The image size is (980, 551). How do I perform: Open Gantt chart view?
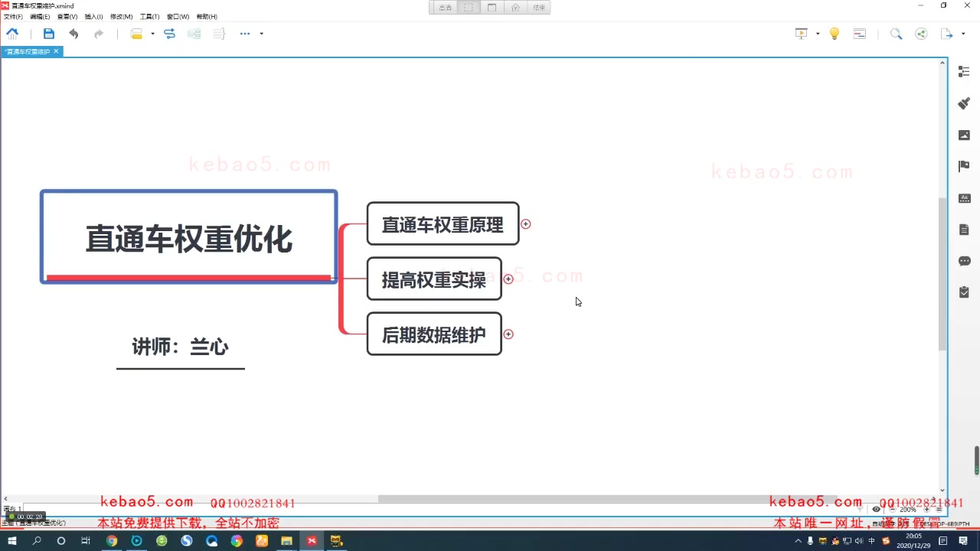860,34
